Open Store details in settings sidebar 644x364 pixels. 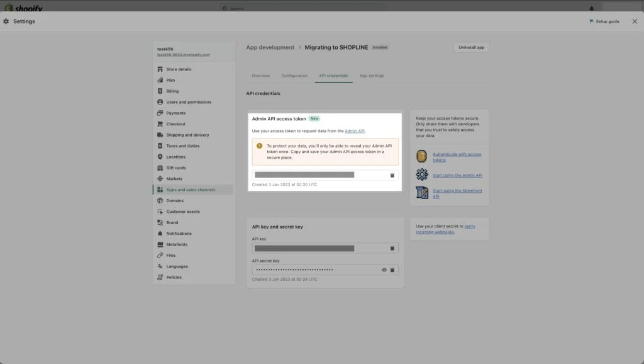[x=179, y=69]
